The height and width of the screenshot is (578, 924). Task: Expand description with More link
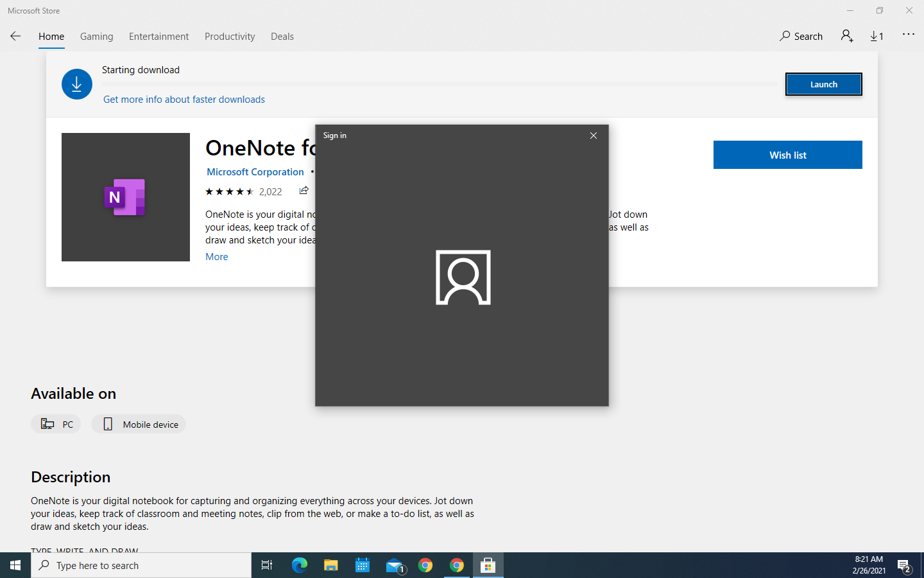click(217, 257)
